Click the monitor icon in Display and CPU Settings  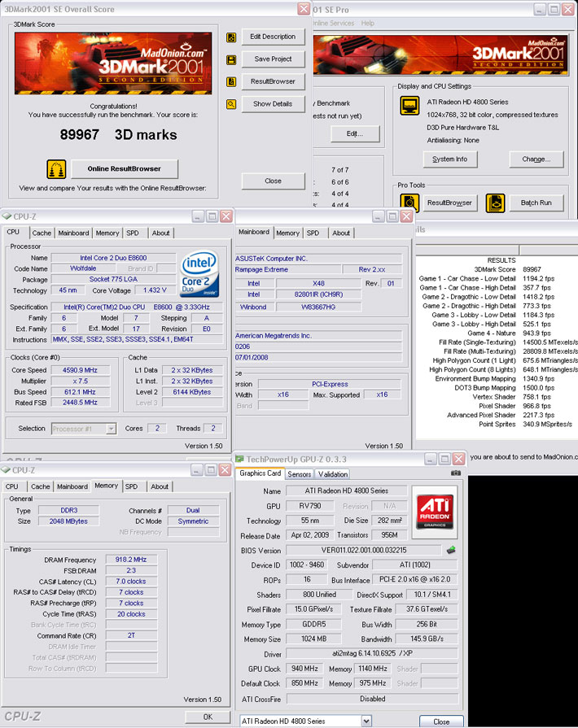[409, 106]
